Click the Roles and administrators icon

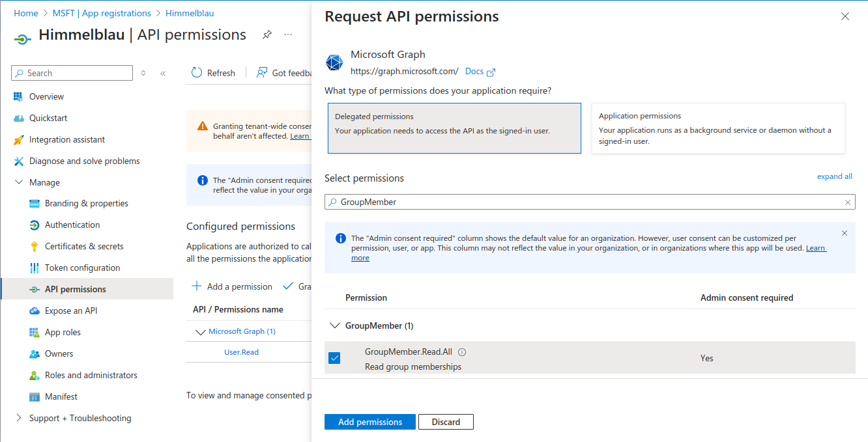coord(35,375)
